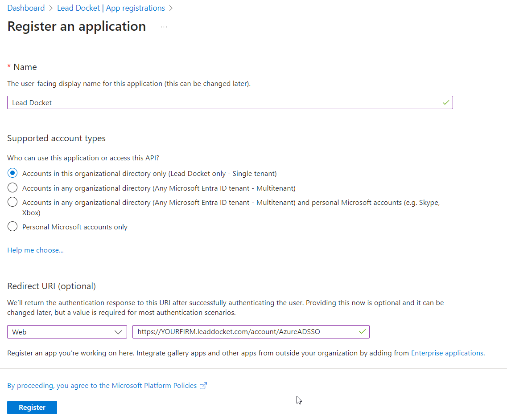Click the breadcrumb chevron after Dashboard

(x=51, y=8)
